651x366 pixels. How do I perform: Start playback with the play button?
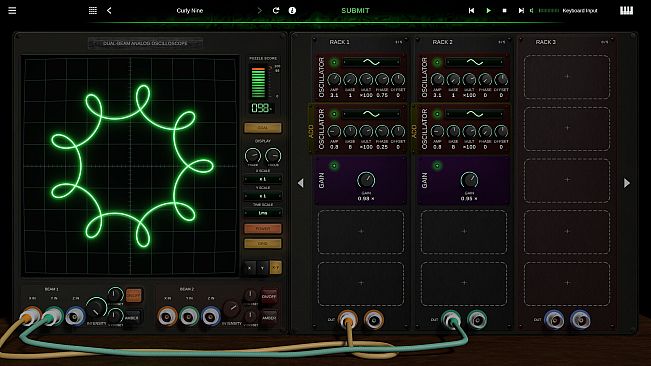coord(488,10)
